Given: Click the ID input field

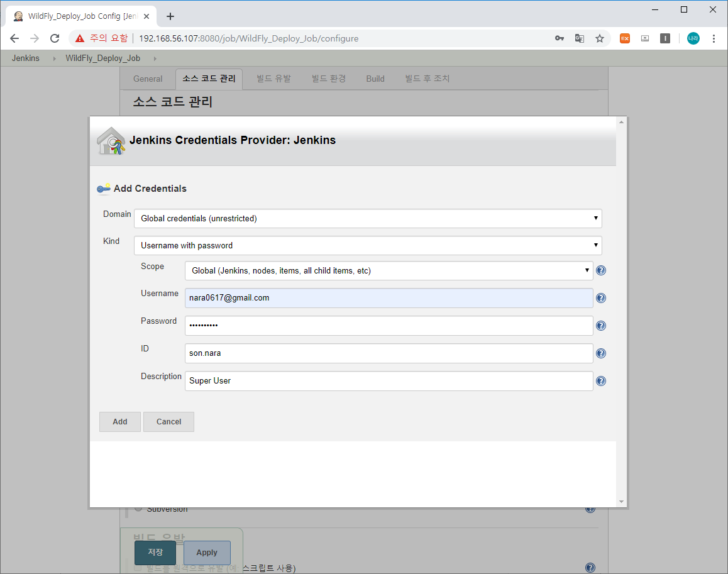Looking at the screenshot, I should coord(389,353).
